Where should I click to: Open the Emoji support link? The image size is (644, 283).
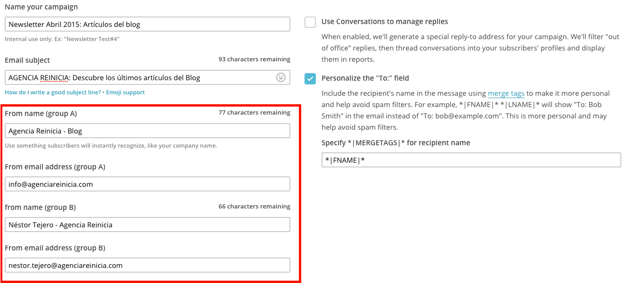pos(125,92)
